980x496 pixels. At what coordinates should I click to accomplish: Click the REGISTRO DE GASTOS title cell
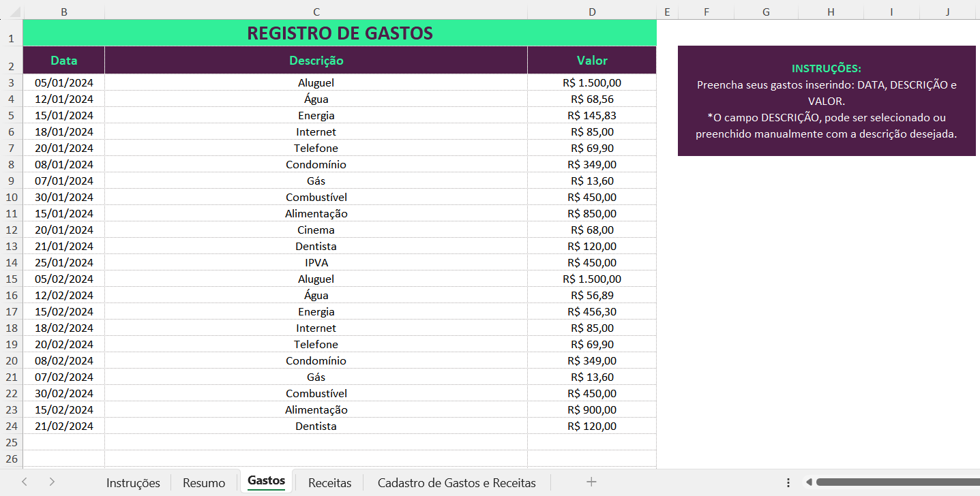340,33
